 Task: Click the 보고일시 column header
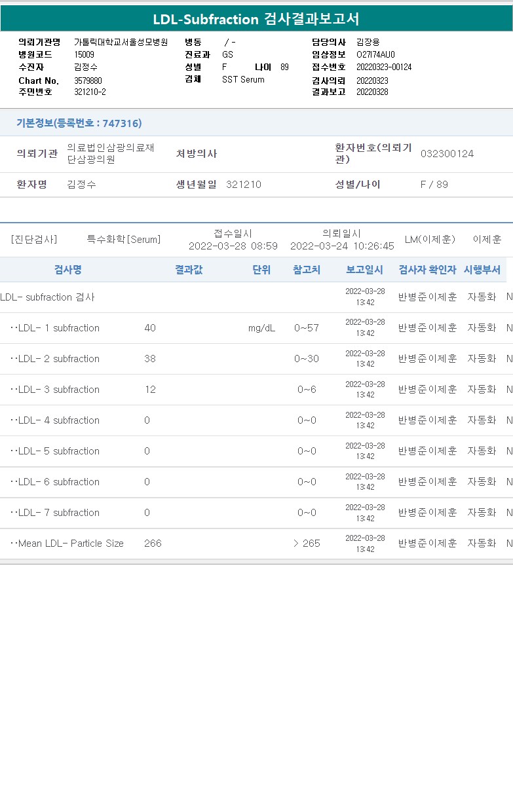(x=365, y=270)
